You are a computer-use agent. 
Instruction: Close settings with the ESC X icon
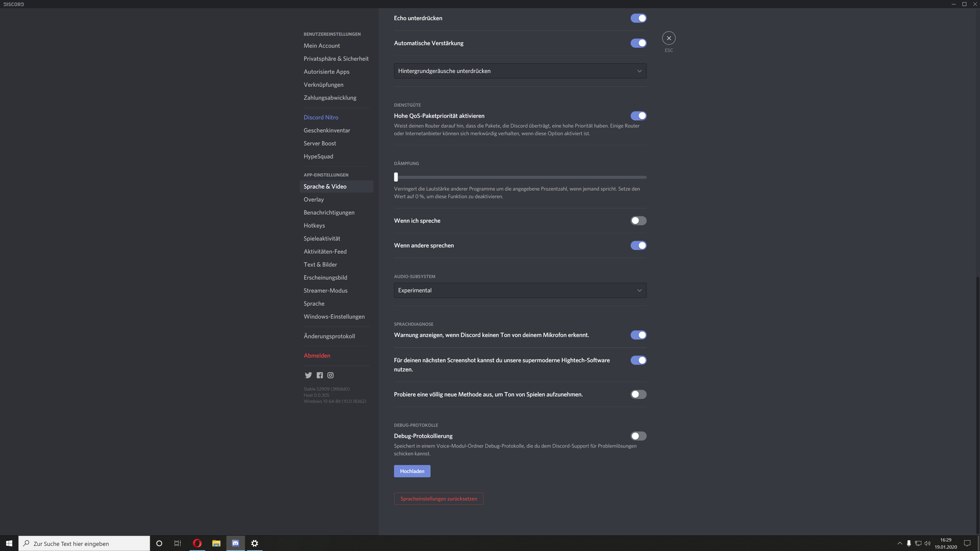[x=669, y=38]
